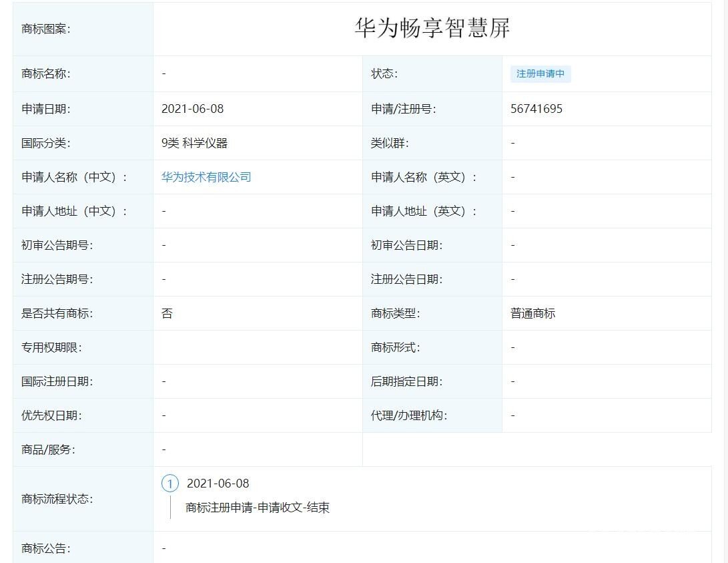
Task: Click the 代理/办理机构 label
Action: pyautogui.click(x=408, y=416)
